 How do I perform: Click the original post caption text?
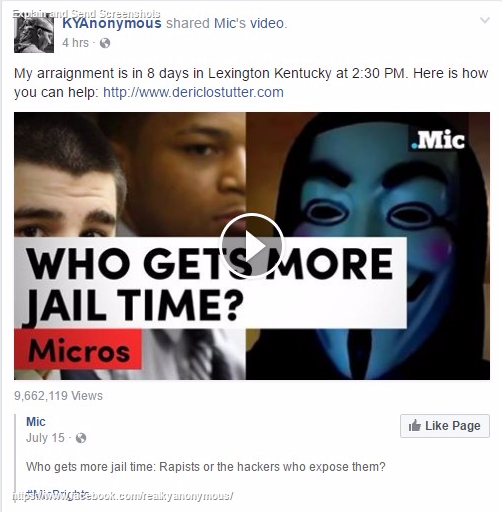point(206,467)
